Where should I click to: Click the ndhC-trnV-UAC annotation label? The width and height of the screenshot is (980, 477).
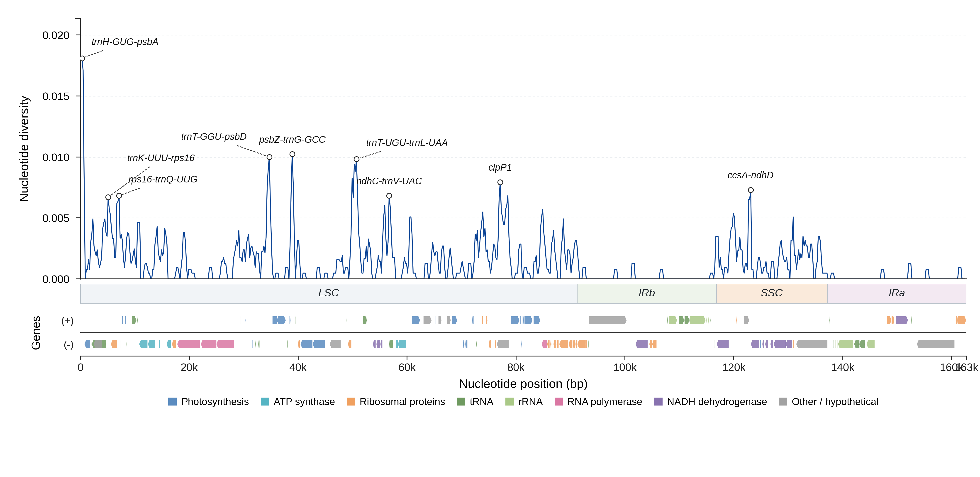(389, 181)
